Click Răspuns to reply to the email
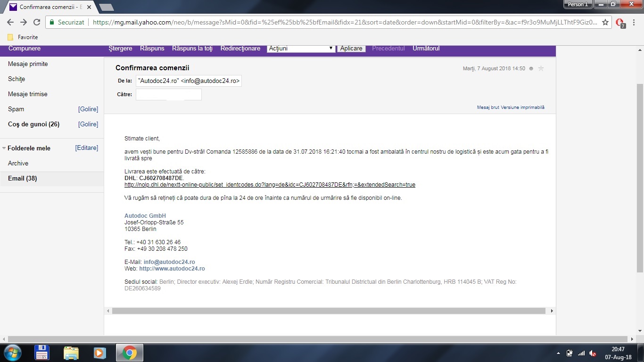 [152, 49]
